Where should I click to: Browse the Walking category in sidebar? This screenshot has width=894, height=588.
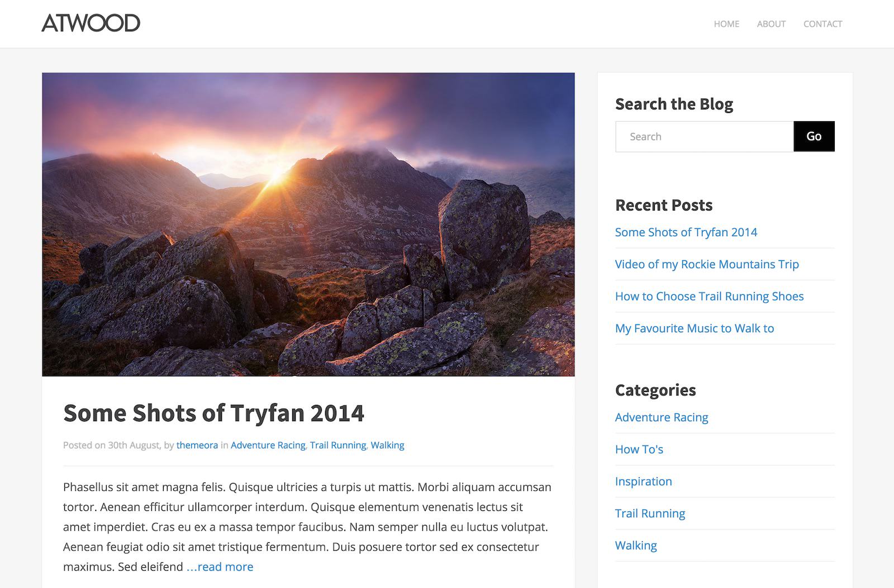(x=636, y=546)
